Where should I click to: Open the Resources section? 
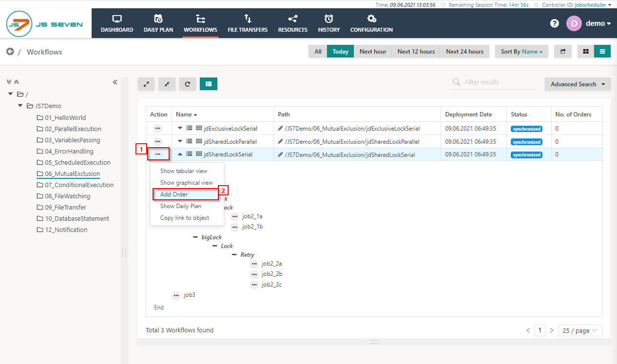click(x=292, y=23)
